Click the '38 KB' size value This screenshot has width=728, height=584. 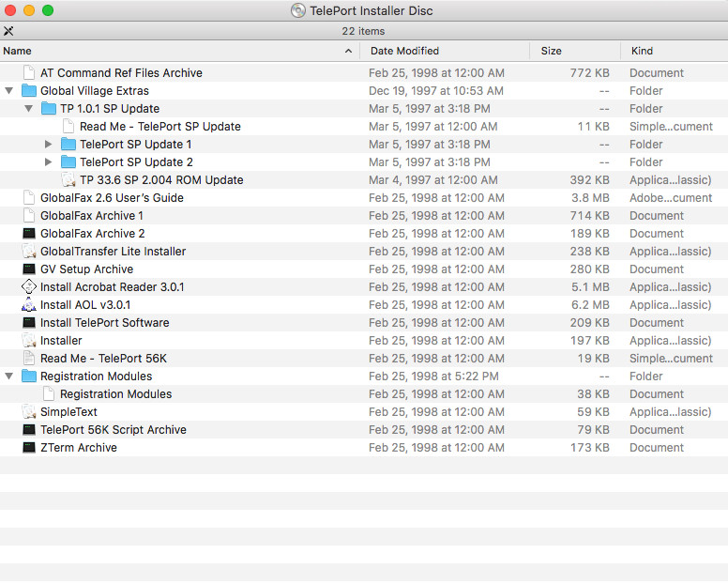[593, 393]
